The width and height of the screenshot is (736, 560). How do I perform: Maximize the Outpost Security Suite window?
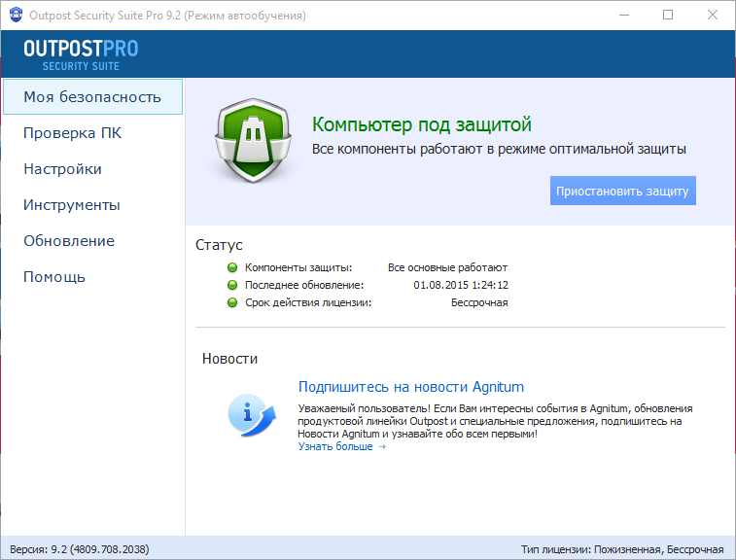[668, 15]
